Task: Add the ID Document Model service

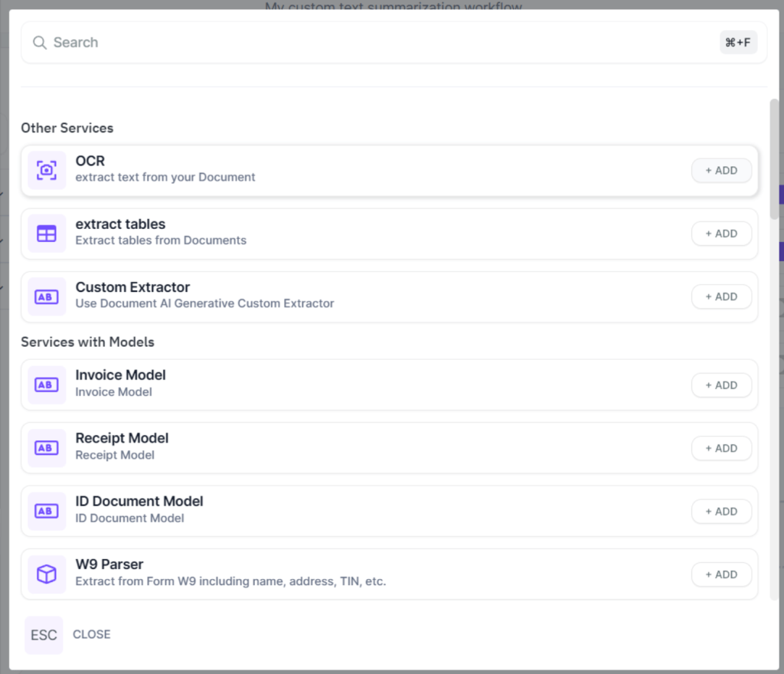Action: [x=720, y=511]
